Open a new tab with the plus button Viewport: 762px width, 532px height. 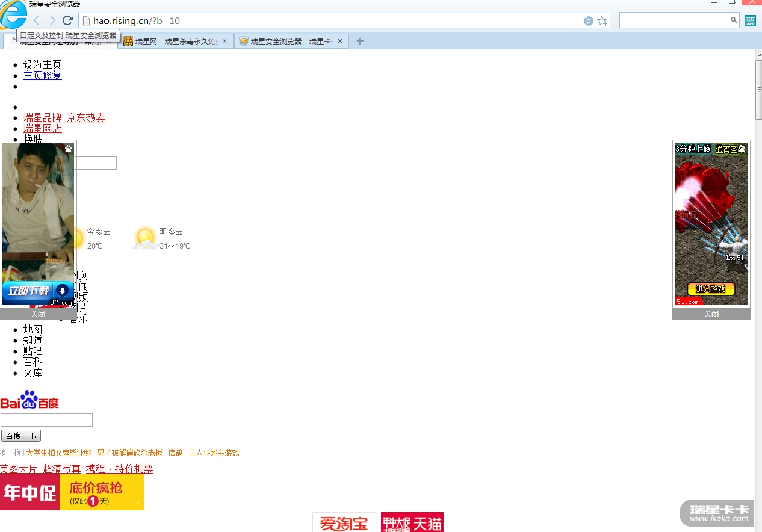[x=360, y=41]
